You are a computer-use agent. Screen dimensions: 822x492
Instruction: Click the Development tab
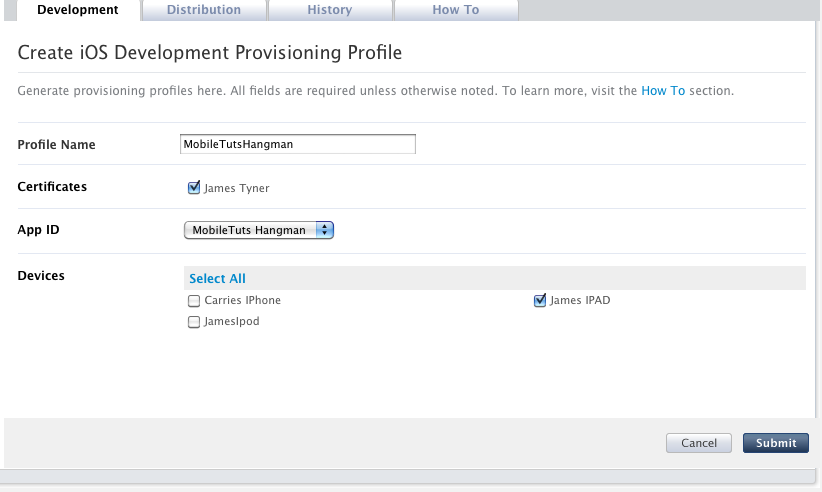click(x=78, y=10)
